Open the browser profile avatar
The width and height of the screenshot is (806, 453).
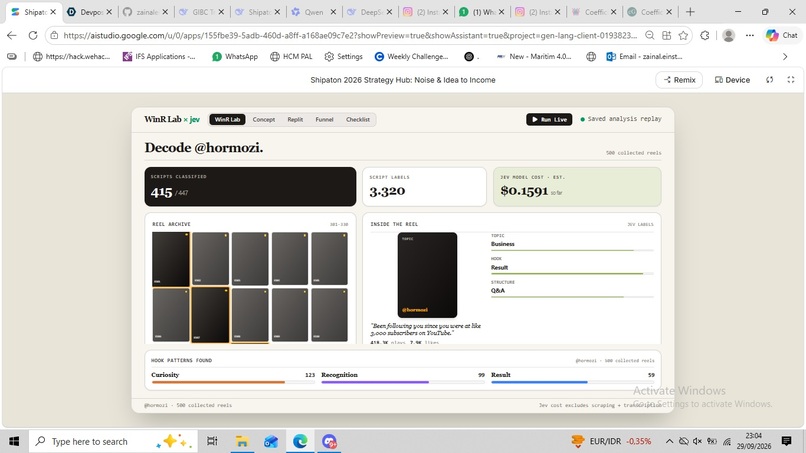(x=728, y=35)
